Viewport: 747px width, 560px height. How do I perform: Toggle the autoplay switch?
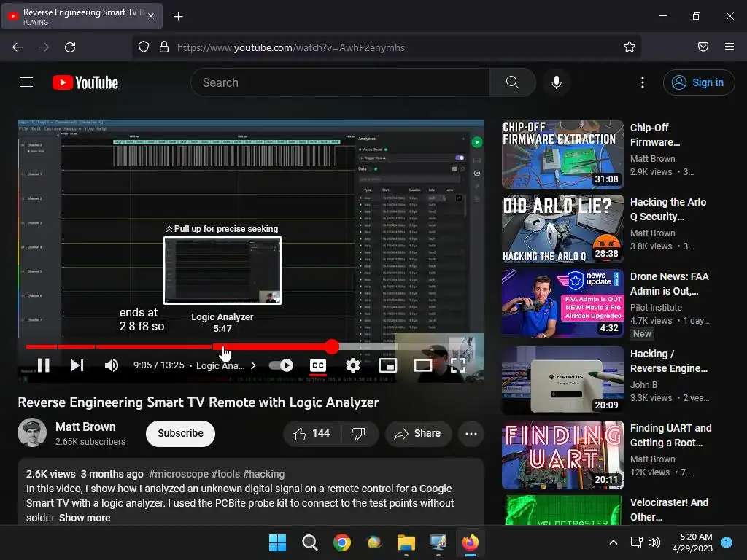[281, 365]
